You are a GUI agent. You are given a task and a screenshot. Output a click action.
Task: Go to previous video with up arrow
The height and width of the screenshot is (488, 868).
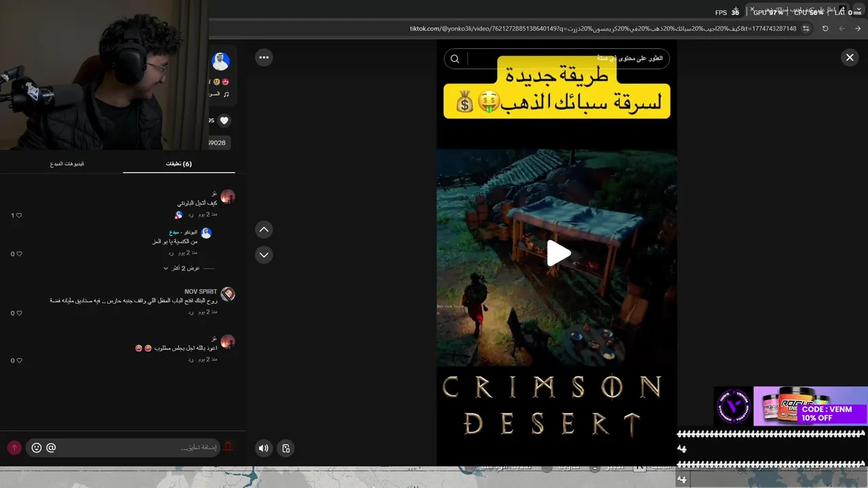coord(264,230)
